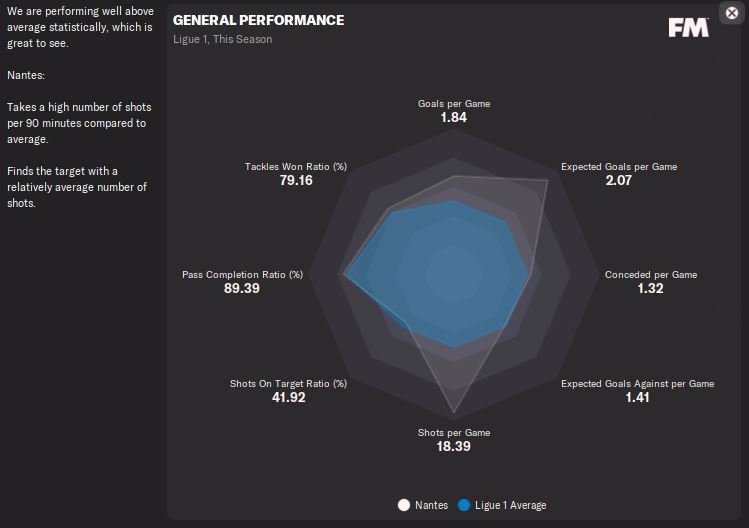The width and height of the screenshot is (749, 528).
Task: Click Shots On Target Ratio label
Action: [x=288, y=383]
